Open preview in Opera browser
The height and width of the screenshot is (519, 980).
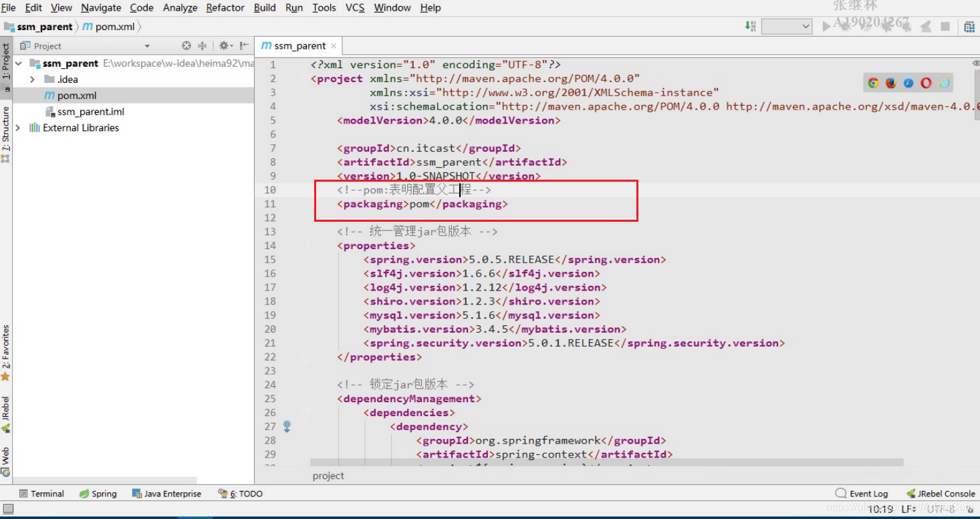tap(926, 83)
